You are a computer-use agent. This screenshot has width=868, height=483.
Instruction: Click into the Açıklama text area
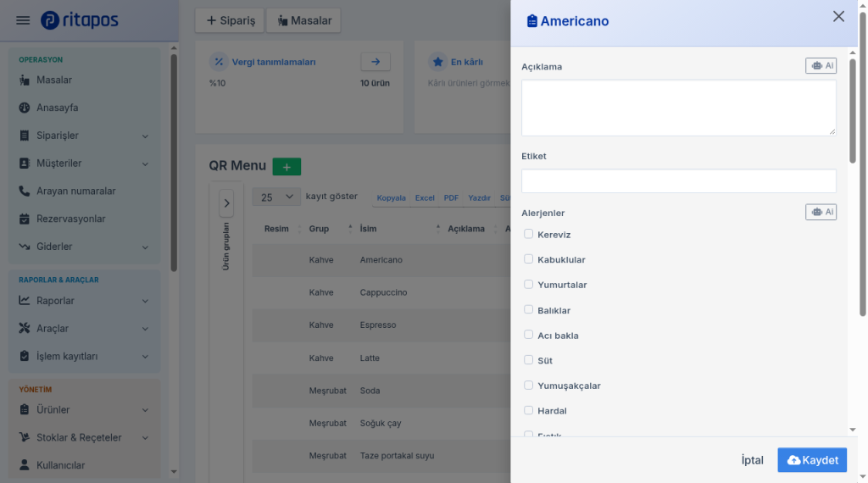[x=679, y=108]
